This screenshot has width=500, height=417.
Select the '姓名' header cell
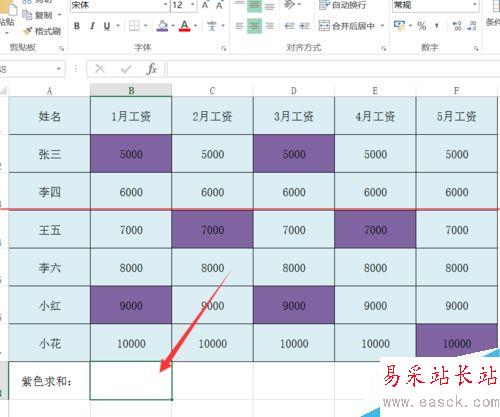click(x=49, y=116)
